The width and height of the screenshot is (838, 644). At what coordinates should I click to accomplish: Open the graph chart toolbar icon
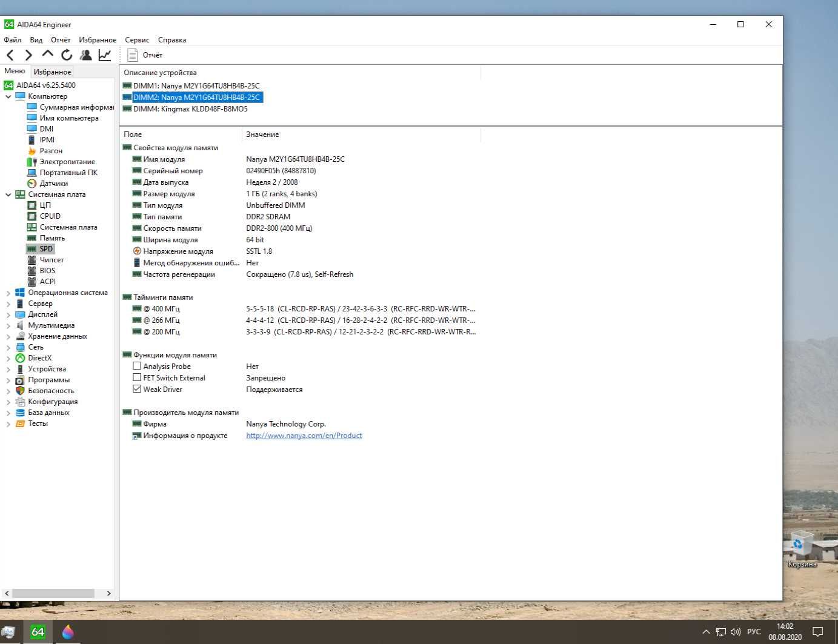tap(105, 55)
